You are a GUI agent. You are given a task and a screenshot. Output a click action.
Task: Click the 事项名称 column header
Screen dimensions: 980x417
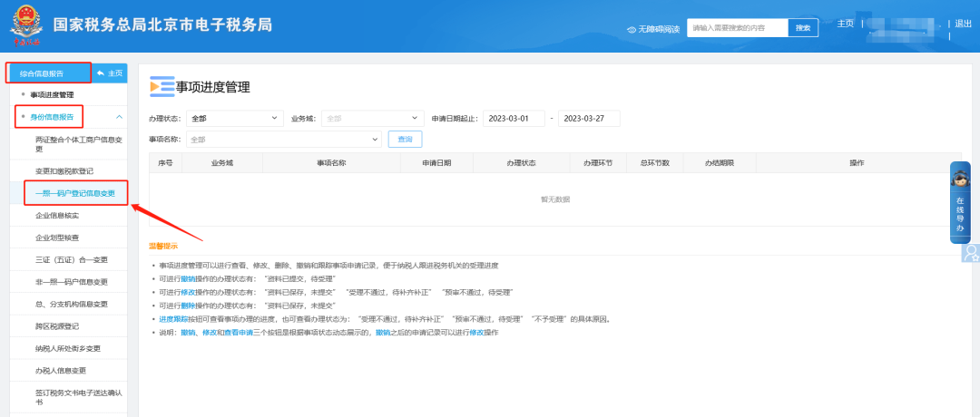point(332,163)
